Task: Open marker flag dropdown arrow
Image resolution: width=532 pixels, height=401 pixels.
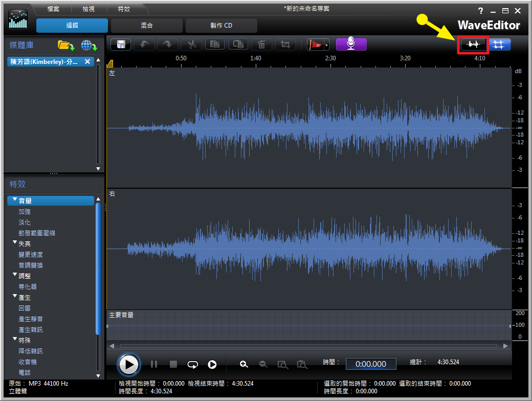Action: click(326, 46)
